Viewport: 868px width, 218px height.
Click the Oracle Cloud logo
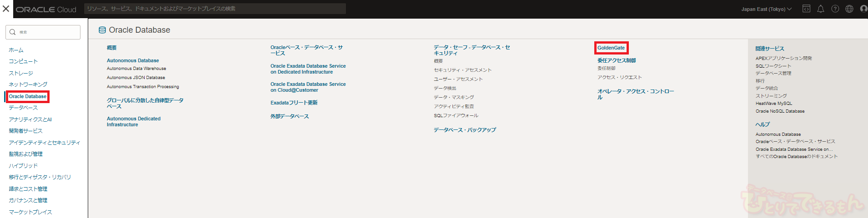pyautogui.click(x=46, y=10)
